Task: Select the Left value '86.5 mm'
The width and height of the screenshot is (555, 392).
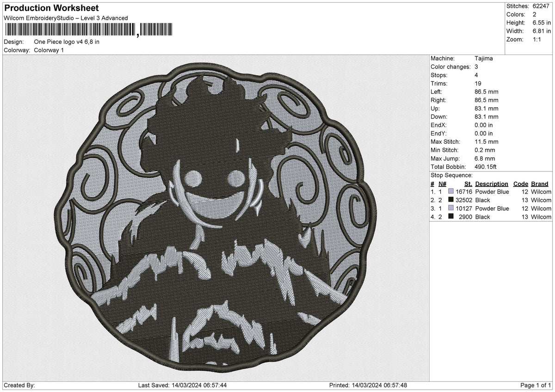Action: click(487, 92)
